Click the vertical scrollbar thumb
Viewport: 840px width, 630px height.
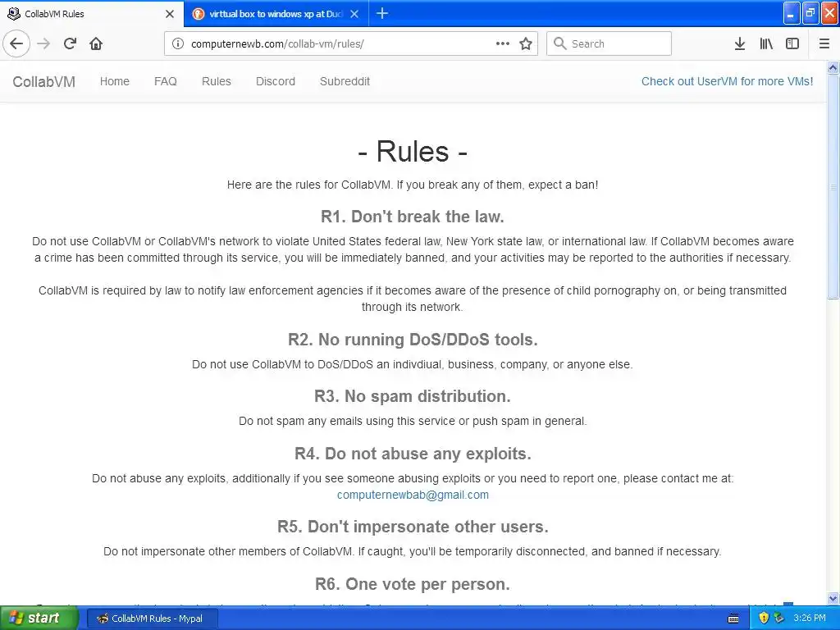(833, 186)
